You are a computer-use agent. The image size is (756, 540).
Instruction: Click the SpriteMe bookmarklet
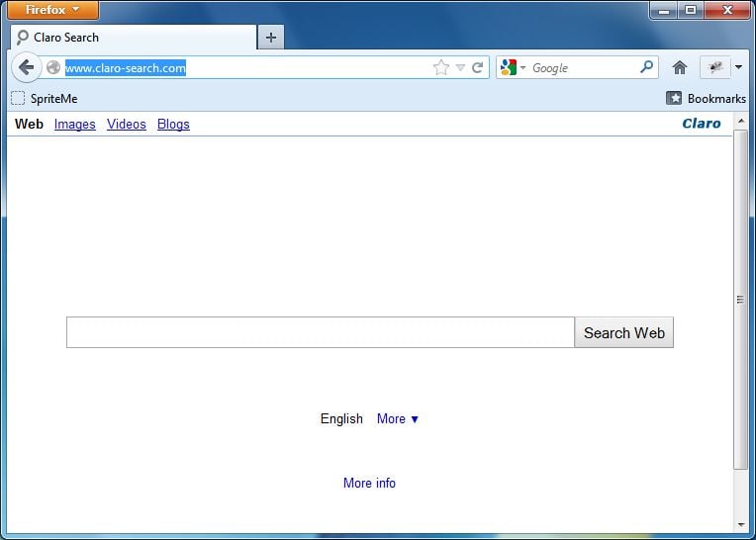pos(45,99)
